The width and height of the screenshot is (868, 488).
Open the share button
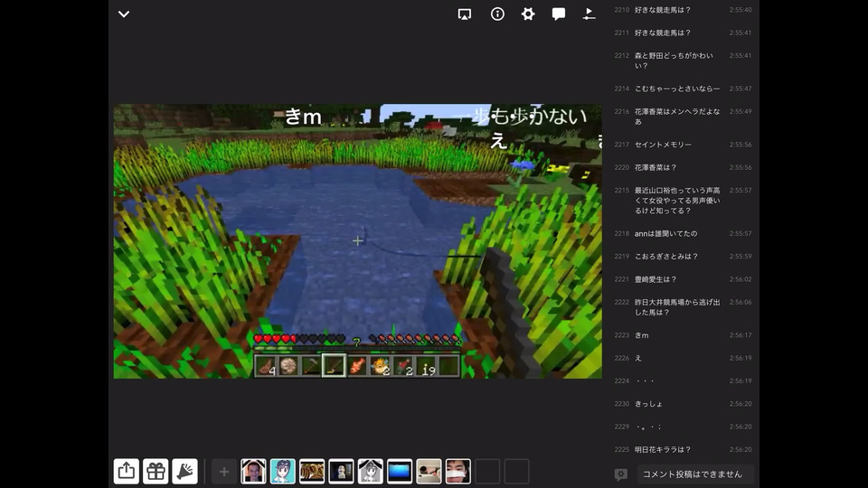[x=127, y=472]
